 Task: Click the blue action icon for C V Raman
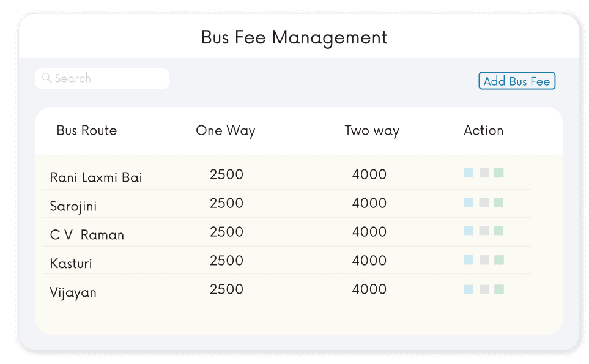click(x=469, y=231)
